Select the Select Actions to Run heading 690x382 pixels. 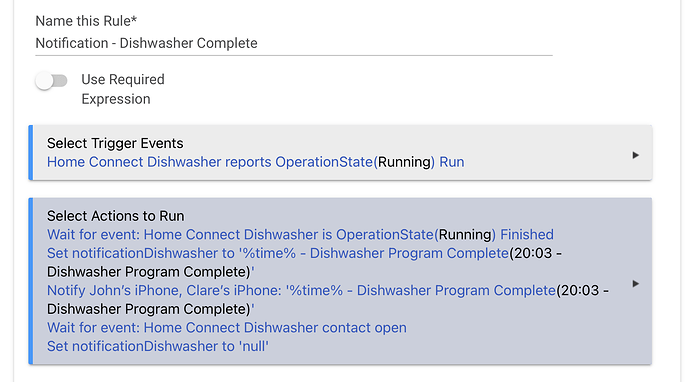[116, 216]
